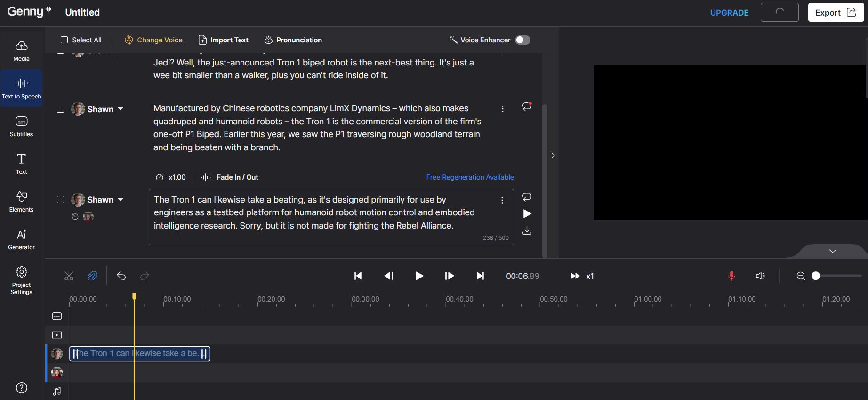Click the yellow playhead marker
The height and width of the screenshot is (400, 868).
[x=134, y=296]
